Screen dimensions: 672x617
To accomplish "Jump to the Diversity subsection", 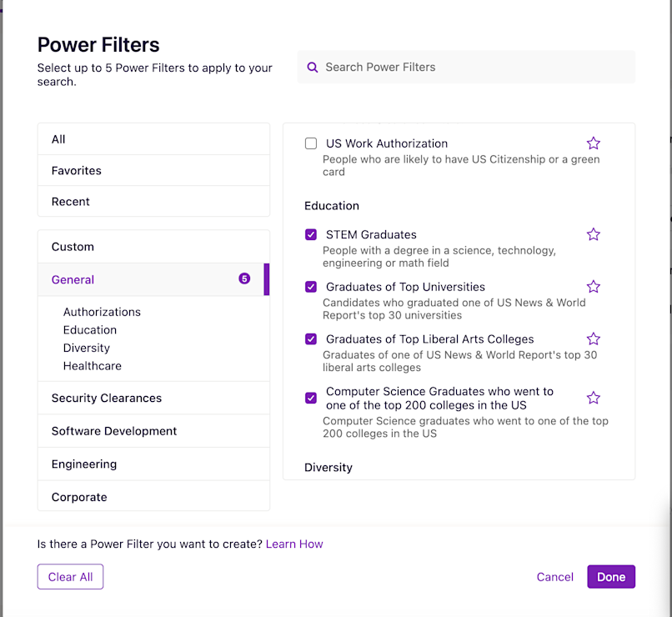I will pyautogui.click(x=87, y=348).
